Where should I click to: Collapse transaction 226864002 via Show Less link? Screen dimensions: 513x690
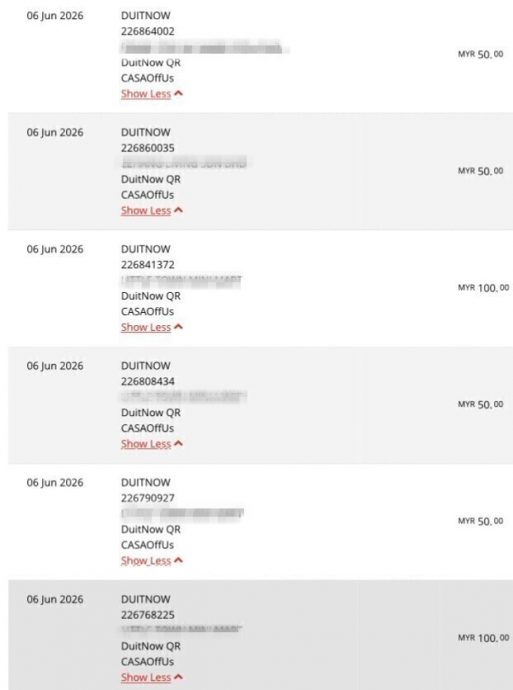pos(146,94)
